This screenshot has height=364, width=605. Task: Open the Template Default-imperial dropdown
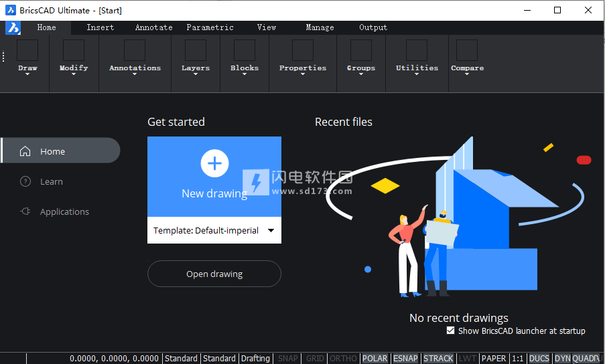point(214,230)
